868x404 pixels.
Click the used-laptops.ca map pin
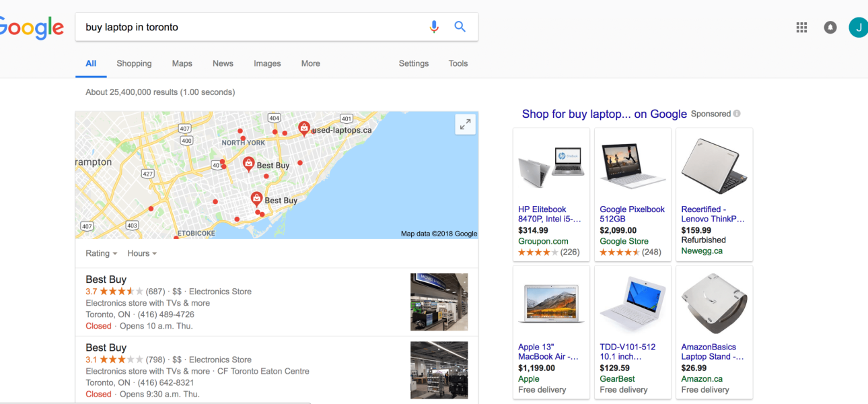304,128
